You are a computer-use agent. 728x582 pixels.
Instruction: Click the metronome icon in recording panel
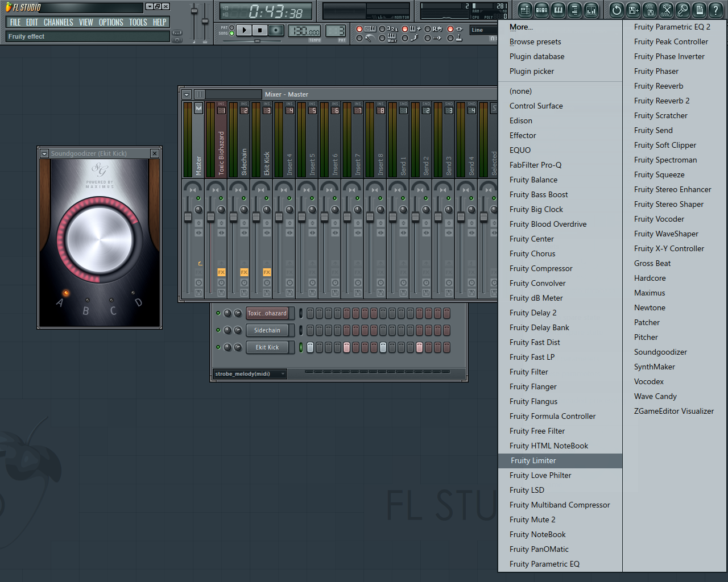pyautogui.click(x=370, y=38)
